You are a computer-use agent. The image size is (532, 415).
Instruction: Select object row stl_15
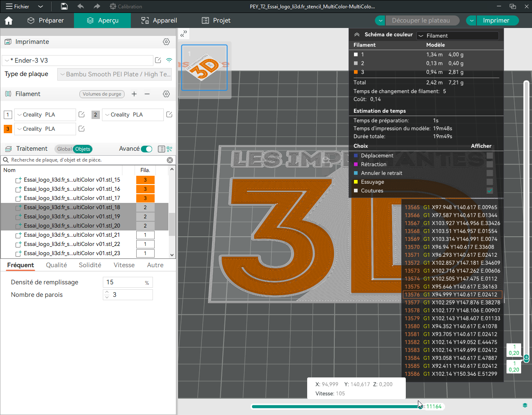(72, 180)
